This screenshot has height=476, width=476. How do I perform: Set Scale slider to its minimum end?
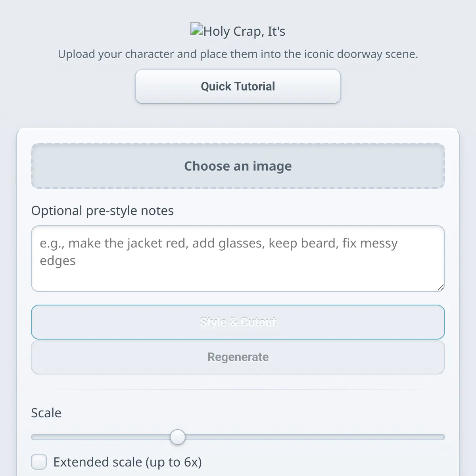(x=32, y=437)
